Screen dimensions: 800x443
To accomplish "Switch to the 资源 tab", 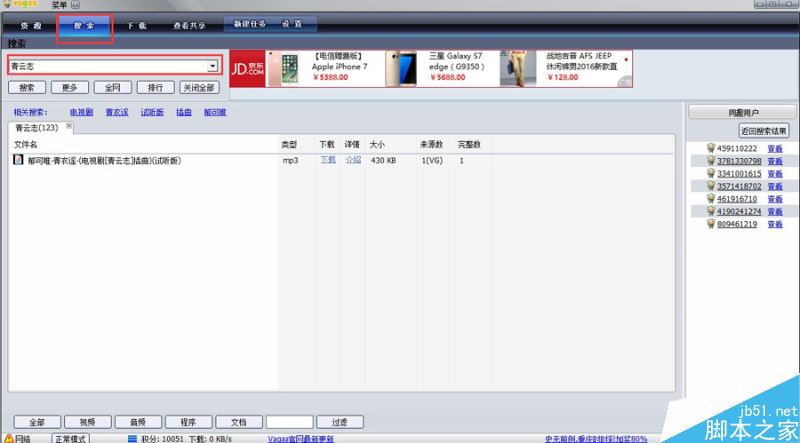I will point(31,26).
